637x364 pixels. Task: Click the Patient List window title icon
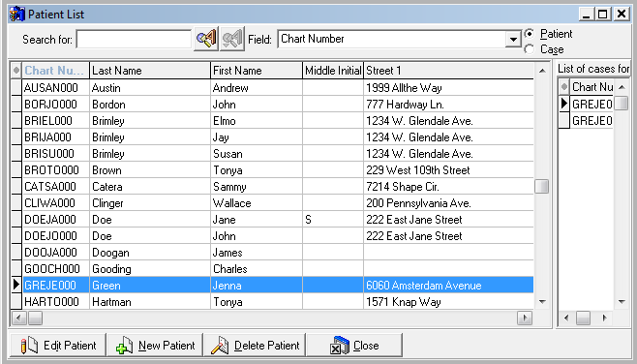pos(17,15)
